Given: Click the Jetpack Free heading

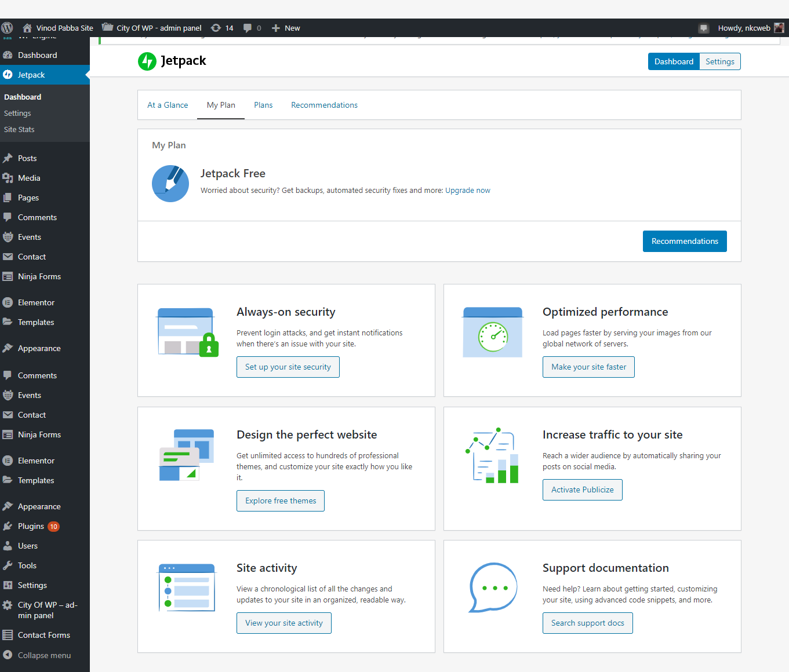Looking at the screenshot, I should [233, 173].
